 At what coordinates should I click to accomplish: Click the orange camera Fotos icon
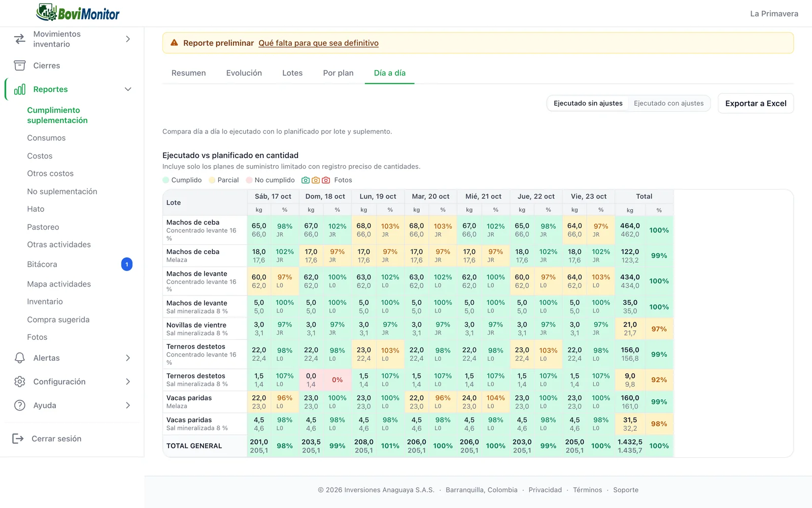point(316,180)
